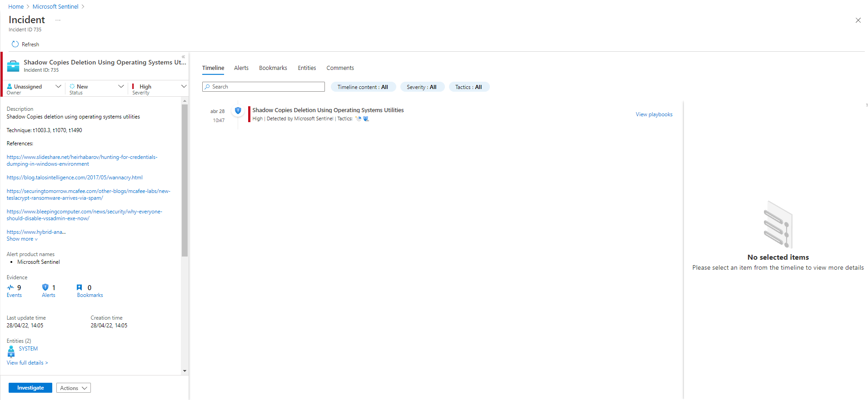Image resolution: width=868 pixels, height=400 pixels.
Task: Open the incident ellipsis more options
Action: pyautogui.click(x=58, y=20)
